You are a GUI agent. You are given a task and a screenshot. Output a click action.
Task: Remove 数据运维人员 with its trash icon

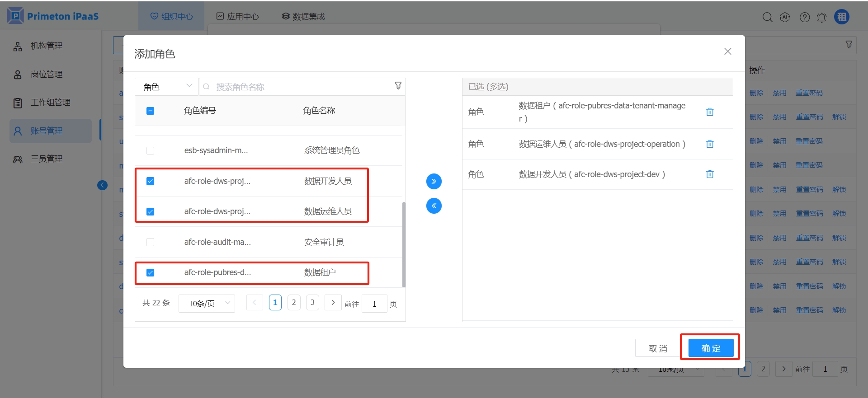(710, 144)
